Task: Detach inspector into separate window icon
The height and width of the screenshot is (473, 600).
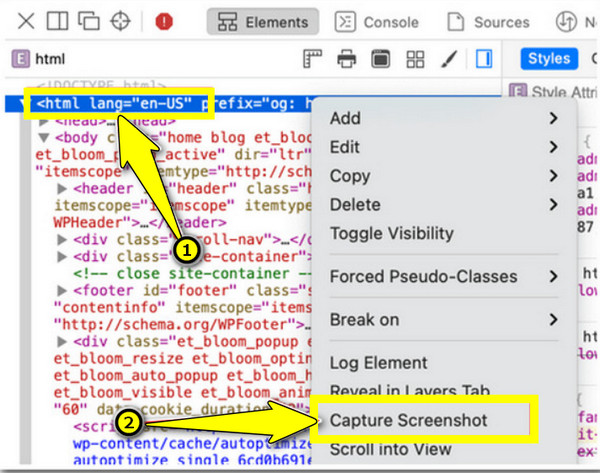Action: [x=89, y=21]
